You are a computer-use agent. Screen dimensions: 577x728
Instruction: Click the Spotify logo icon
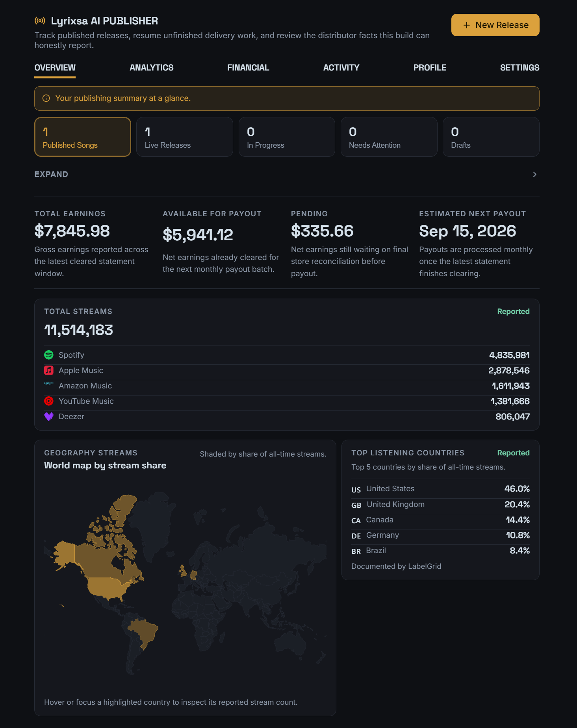click(49, 355)
